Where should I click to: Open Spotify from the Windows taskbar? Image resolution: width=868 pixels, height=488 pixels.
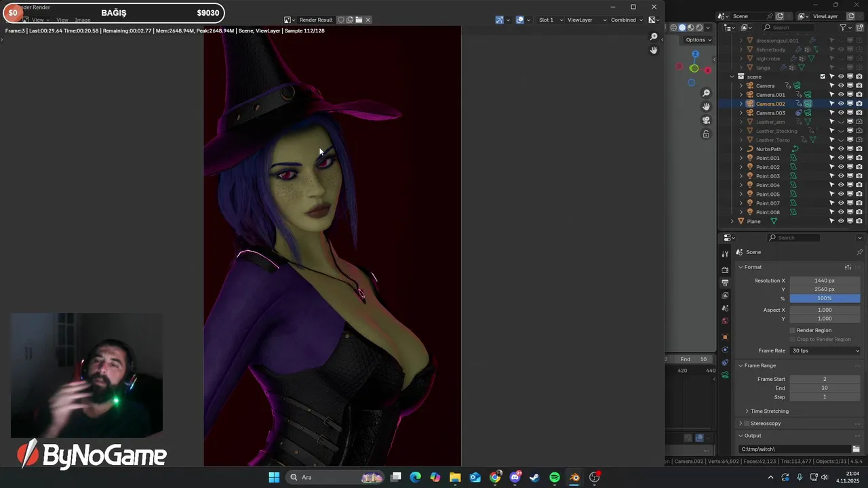coord(555,477)
